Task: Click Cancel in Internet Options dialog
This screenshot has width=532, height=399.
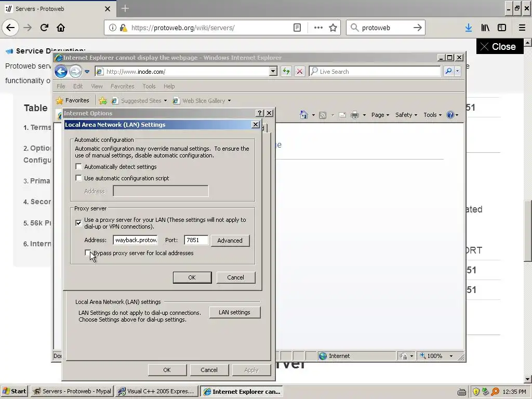Action: tap(209, 370)
